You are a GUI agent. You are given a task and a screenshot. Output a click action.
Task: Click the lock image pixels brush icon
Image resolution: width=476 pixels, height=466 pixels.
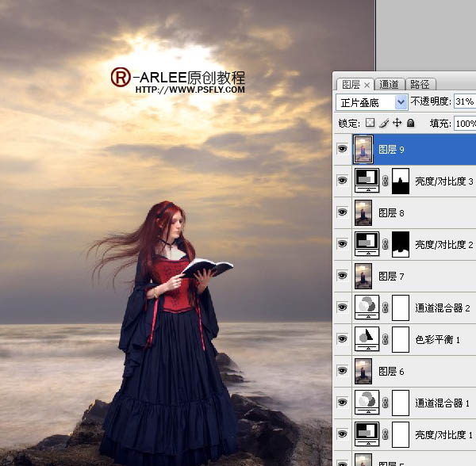coord(383,124)
